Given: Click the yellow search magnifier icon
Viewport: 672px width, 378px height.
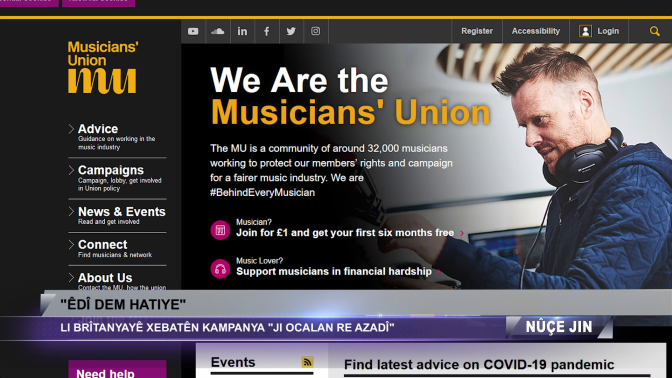Looking at the screenshot, I should pyautogui.click(x=654, y=31).
